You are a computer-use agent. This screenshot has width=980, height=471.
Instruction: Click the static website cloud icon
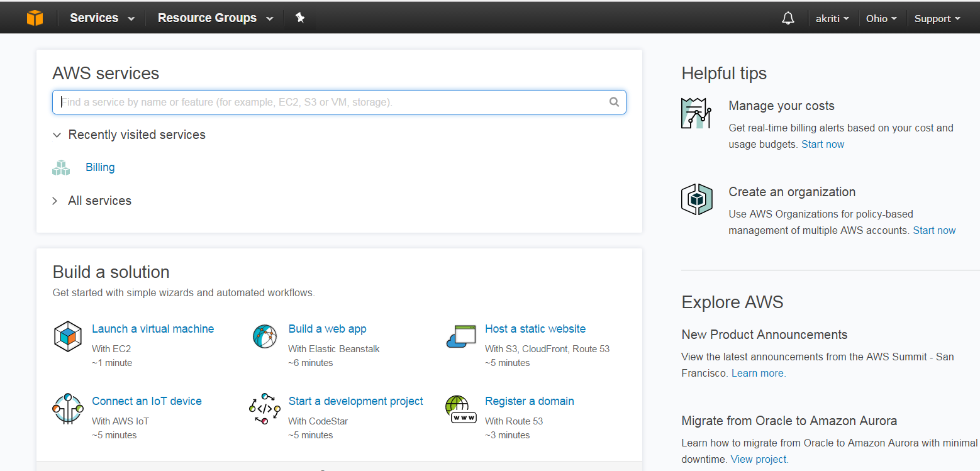461,336
